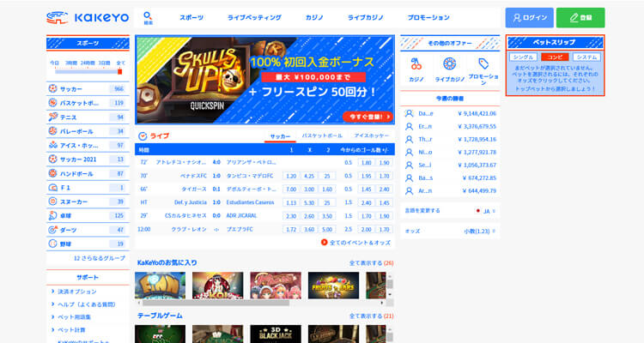Switch live table to バスケットボール tab
This screenshot has width=644, height=343.
point(322,135)
